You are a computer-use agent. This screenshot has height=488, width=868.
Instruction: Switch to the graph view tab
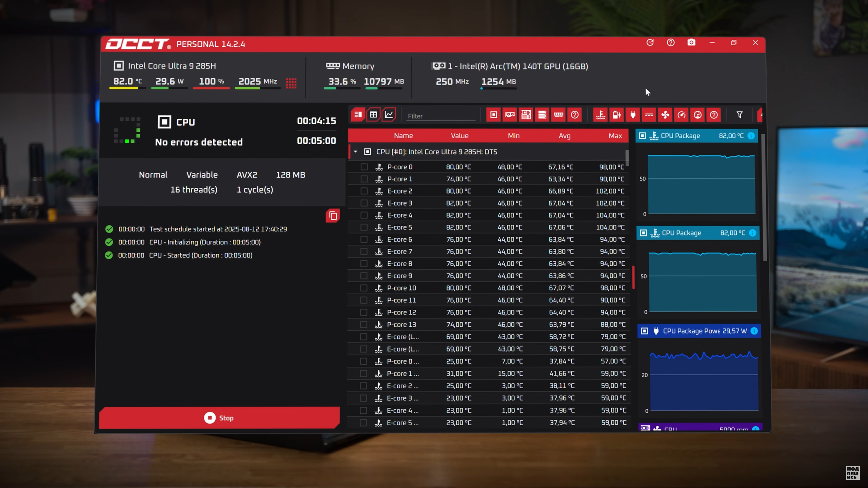389,115
